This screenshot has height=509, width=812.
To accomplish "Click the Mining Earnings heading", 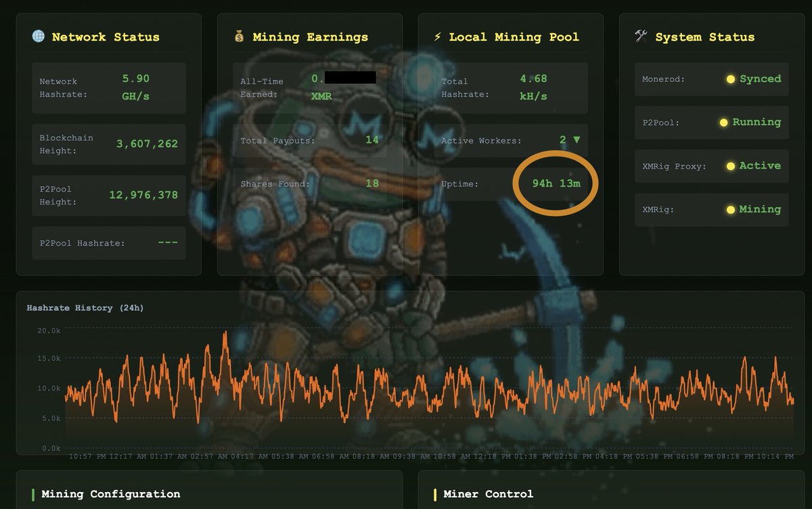I will click(x=311, y=37).
